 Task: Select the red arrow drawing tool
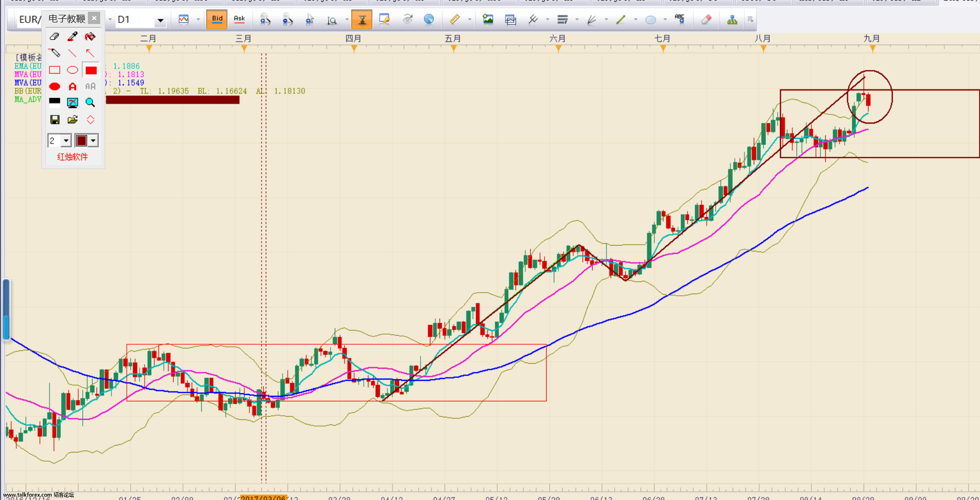(90, 53)
